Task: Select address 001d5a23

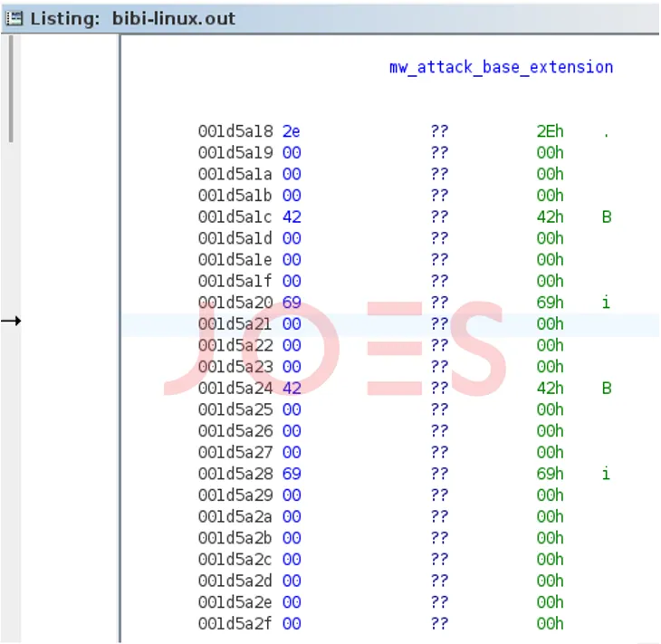Action: [235, 367]
